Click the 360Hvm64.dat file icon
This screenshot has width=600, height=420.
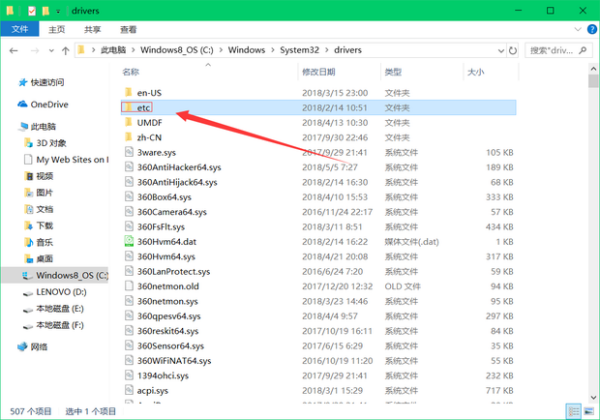[128, 241]
